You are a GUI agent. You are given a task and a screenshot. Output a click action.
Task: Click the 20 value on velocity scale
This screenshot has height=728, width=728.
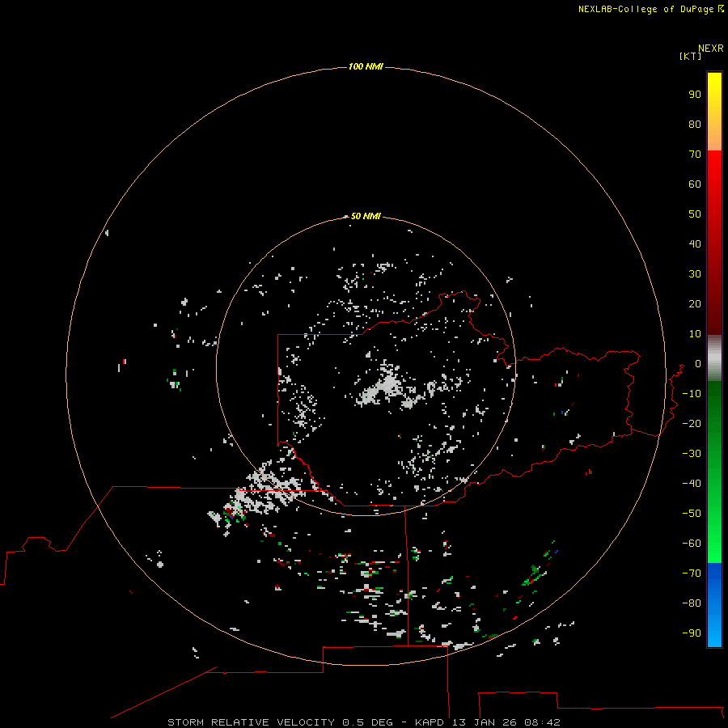695,304
